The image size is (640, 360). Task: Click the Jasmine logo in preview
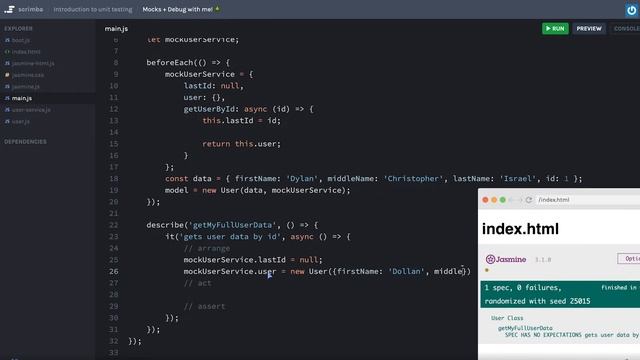pyautogui.click(x=506, y=259)
